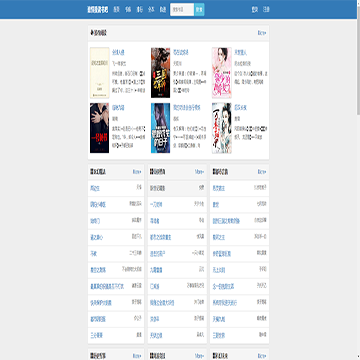
Task: Open the title link beside the pink cover
Action: (x=240, y=52)
